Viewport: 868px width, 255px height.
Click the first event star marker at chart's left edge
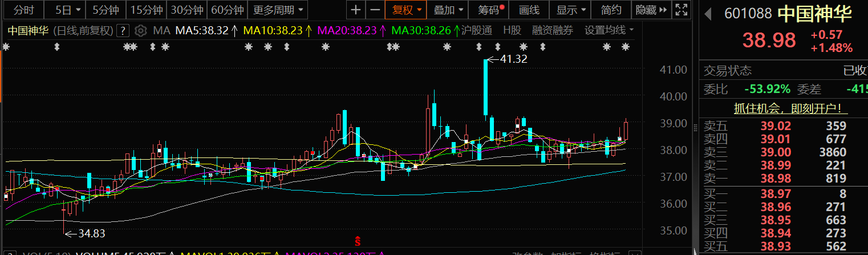(6, 47)
